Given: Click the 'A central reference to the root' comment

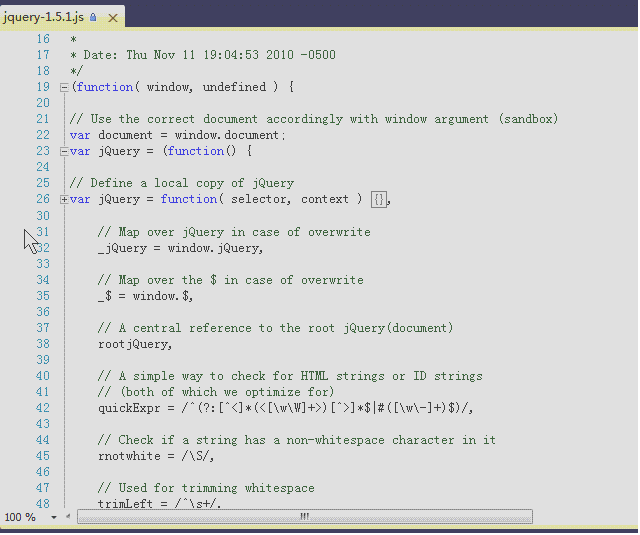Looking at the screenshot, I should click(x=276, y=329).
